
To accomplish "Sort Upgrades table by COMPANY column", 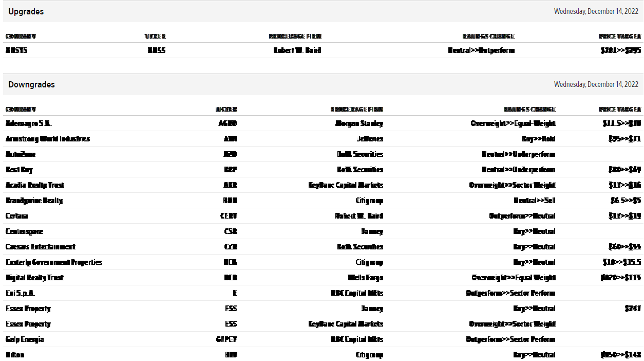I will click(21, 37).
